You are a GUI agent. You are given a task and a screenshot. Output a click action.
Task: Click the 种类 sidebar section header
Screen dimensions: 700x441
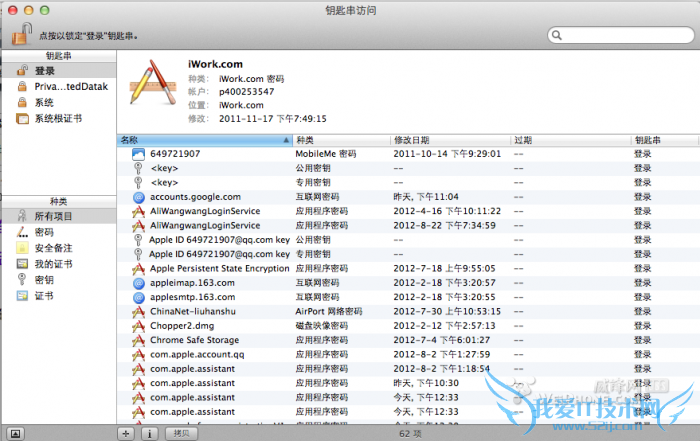[x=59, y=202]
